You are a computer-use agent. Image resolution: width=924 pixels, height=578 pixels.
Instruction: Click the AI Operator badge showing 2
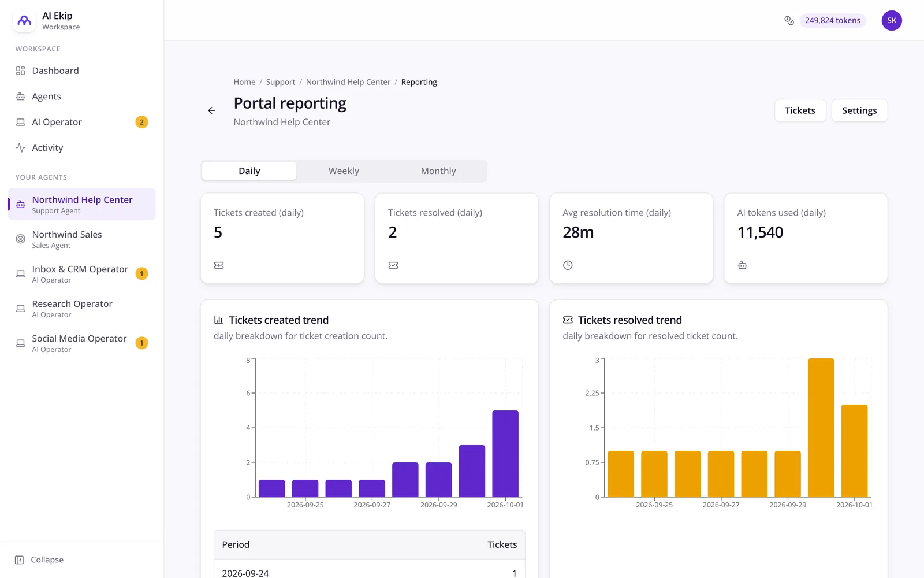click(x=141, y=122)
